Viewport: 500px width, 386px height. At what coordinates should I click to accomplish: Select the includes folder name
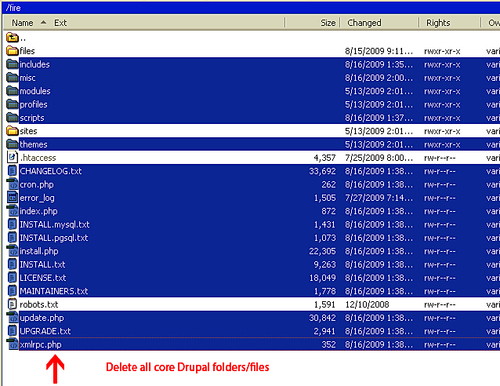tap(35, 64)
